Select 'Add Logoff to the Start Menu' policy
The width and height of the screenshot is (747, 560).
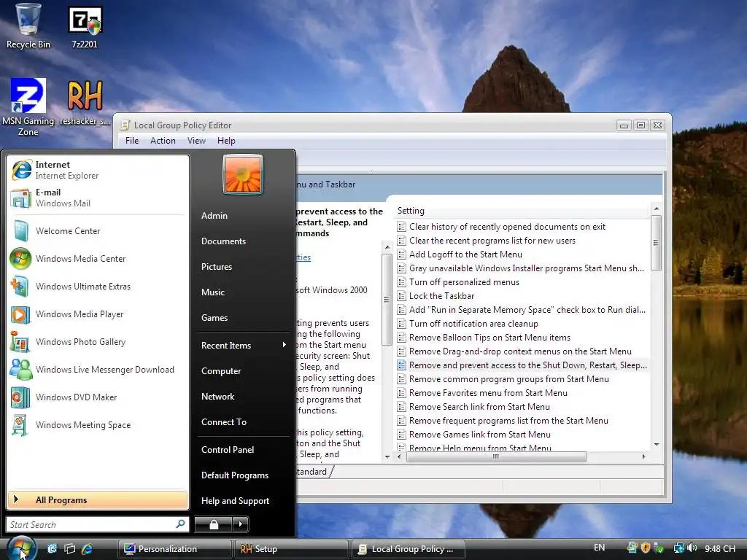[x=465, y=254]
